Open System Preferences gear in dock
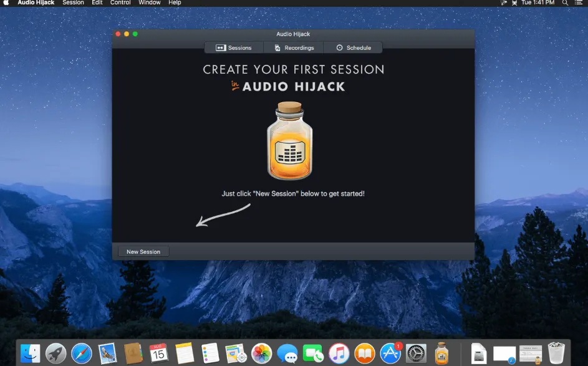This screenshot has height=366, width=588. (416, 354)
